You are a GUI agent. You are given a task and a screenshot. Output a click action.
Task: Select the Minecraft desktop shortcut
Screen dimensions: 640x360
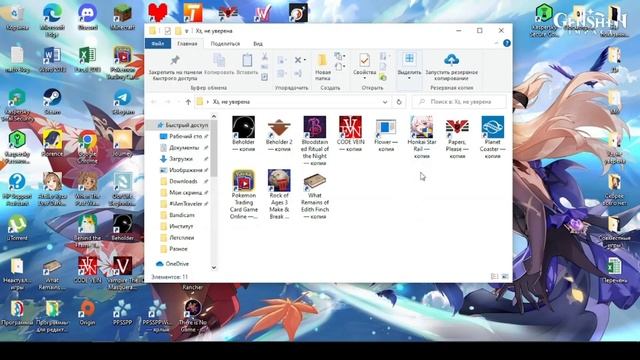[122, 18]
